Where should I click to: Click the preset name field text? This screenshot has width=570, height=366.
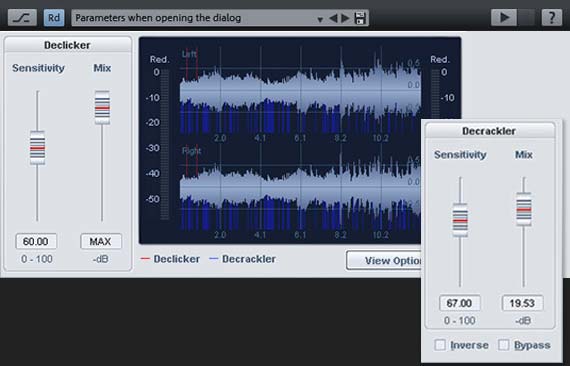pyautogui.click(x=158, y=18)
